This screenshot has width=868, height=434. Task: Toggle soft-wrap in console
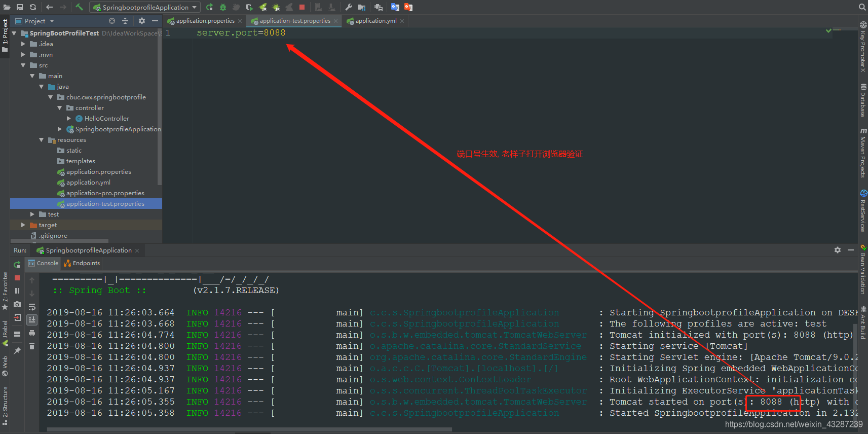tap(32, 307)
